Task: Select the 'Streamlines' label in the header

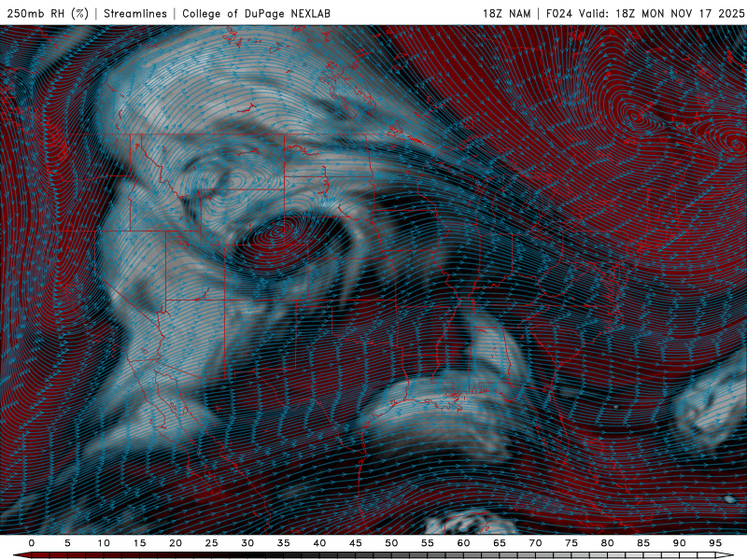Action: tap(135, 13)
